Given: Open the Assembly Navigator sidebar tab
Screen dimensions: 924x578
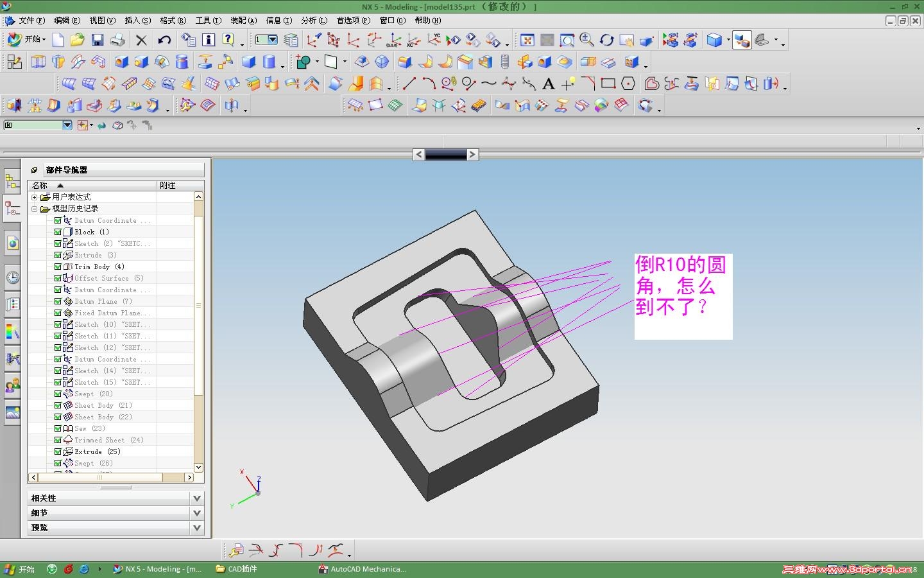Looking at the screenshot, I should coord(12,182).
